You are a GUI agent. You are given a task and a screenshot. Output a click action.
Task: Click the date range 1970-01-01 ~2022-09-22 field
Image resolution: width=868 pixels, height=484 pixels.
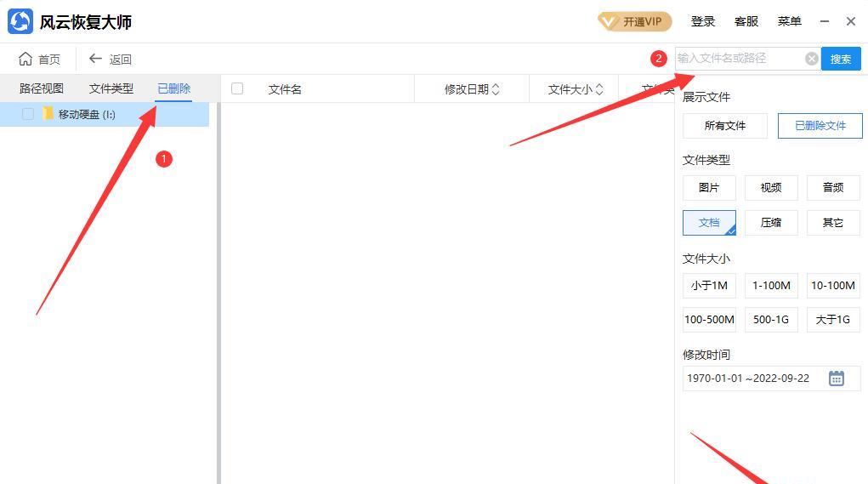coord(771,379)
